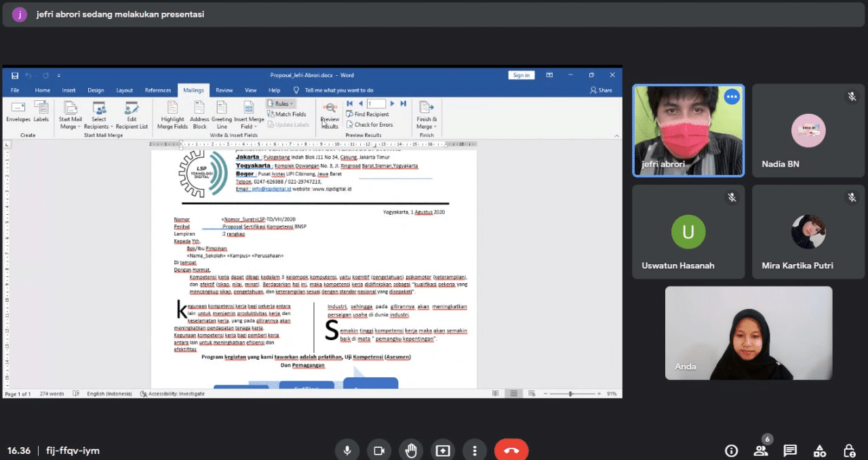Go to the next mail merge record

click(x=393, y=104)
